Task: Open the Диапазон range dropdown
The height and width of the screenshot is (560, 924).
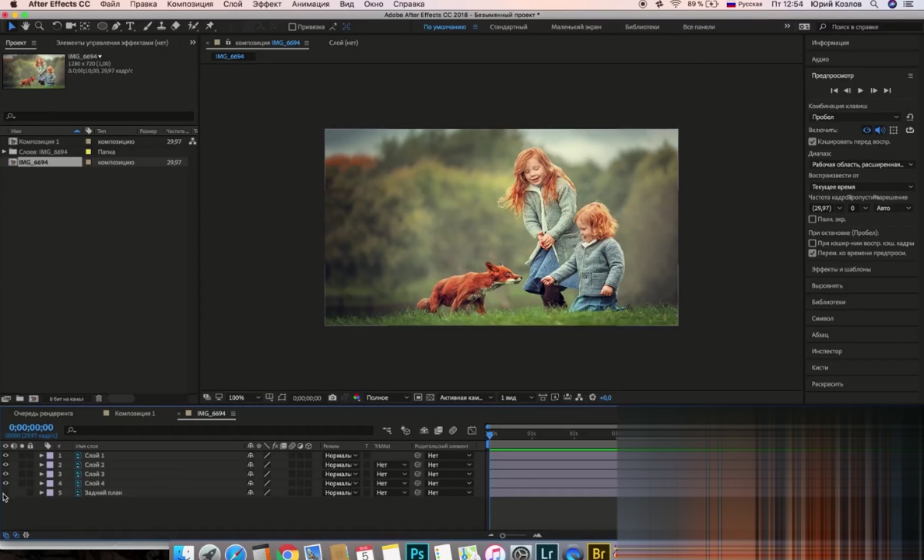Action: pos(862,164)
